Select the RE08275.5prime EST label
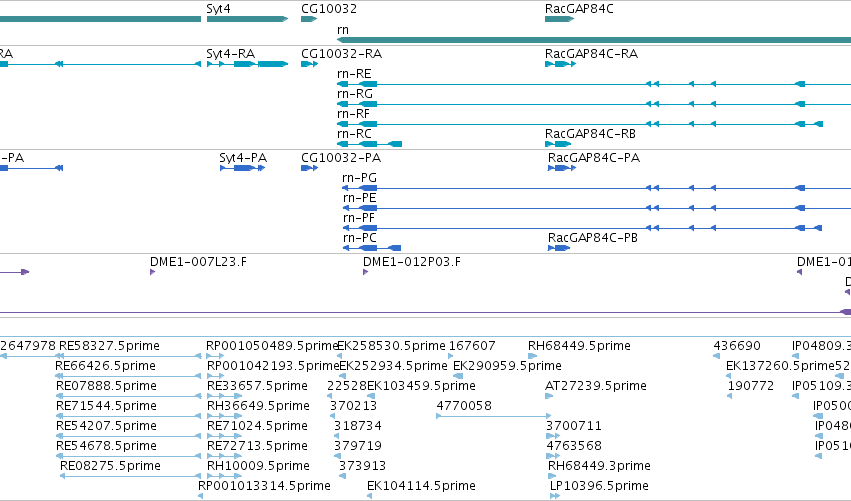This screenshot has width=851, height=501. pyautogui.click(x=110, y=466)
